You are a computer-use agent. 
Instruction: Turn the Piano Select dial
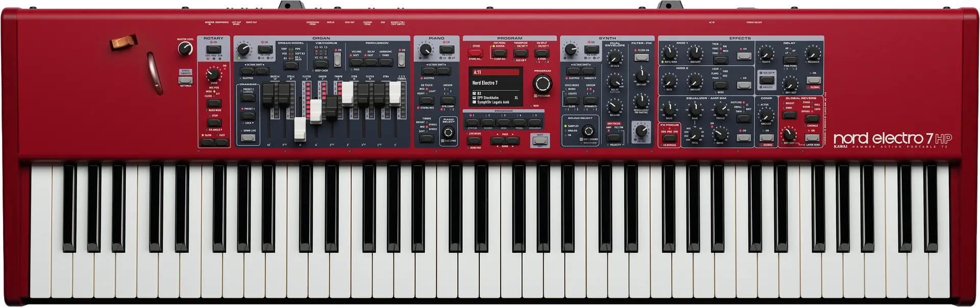click(x=449, y=132)
